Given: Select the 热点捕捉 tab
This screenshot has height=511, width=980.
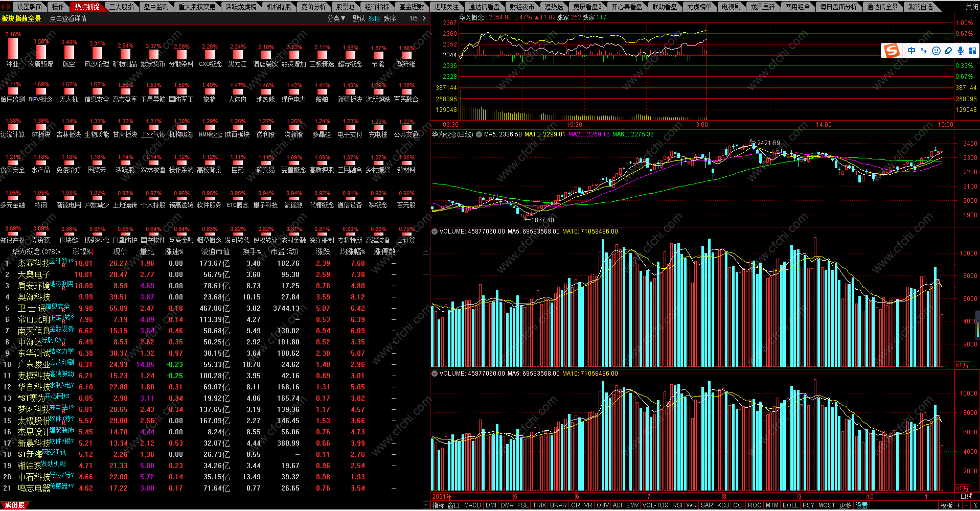Looking at the screenshot, I should pyautogui.click(x=87, y=7).
